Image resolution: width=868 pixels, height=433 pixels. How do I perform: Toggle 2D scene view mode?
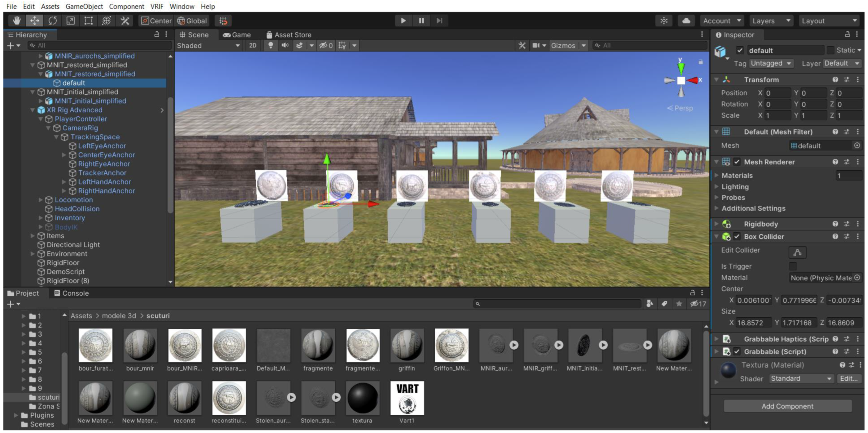click(252, 45)
